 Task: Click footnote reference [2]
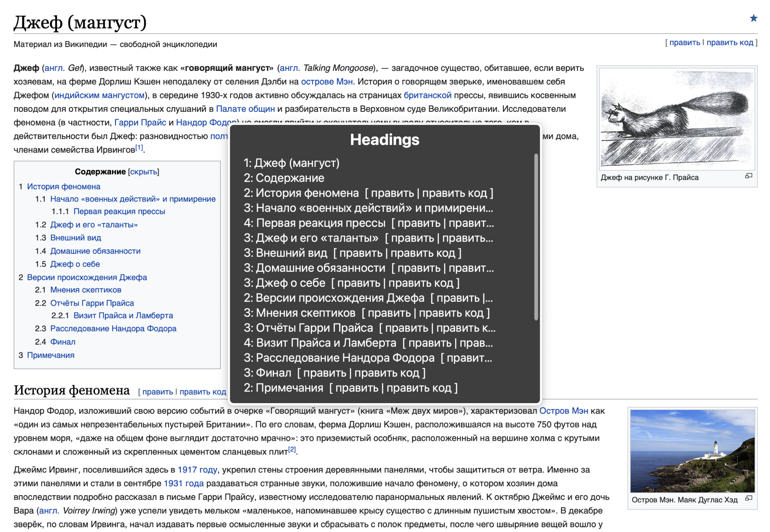coord(292,449)
